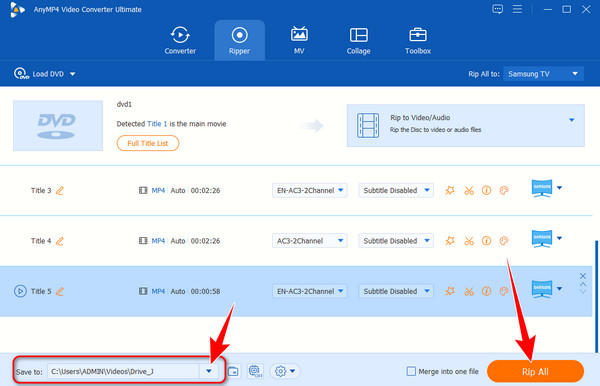Rename Title 5 with pencil icon

click(x=60, y=292)
